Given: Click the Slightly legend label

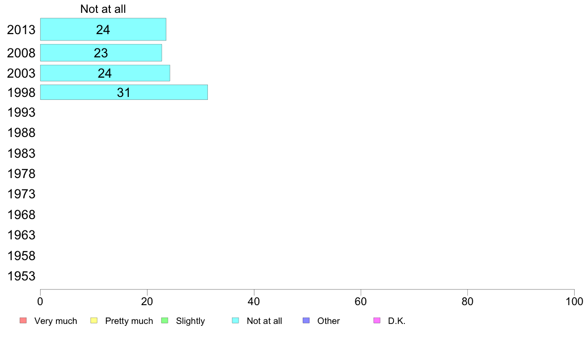Looking at the screenshot, I should coord(190,321).
